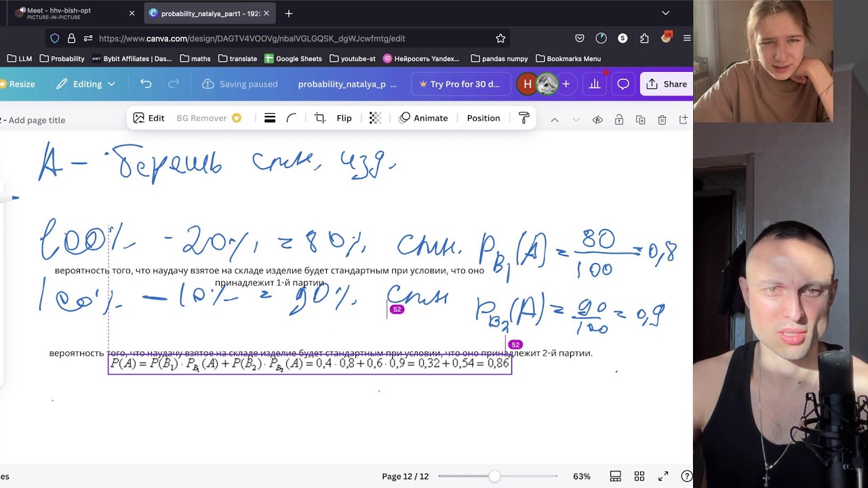
Task: Open the comments speech bubble icon
Action: coord(623,84)
